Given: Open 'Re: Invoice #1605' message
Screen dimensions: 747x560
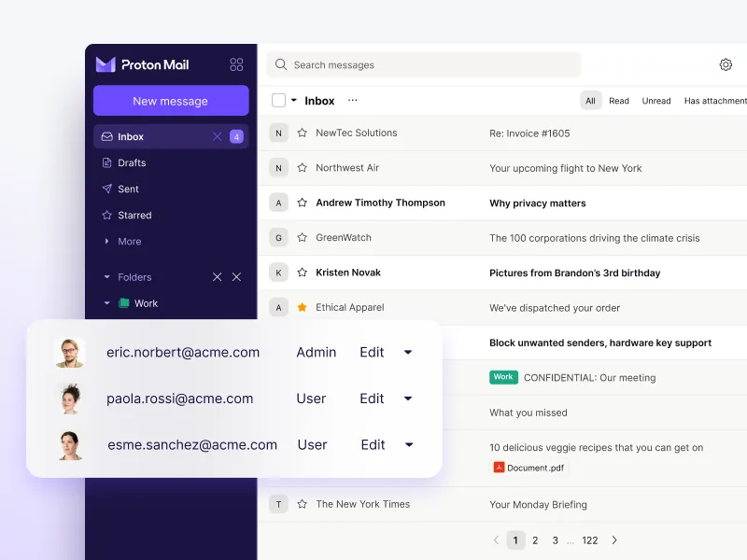Looking at the screenshot, I should coord(529,133).
